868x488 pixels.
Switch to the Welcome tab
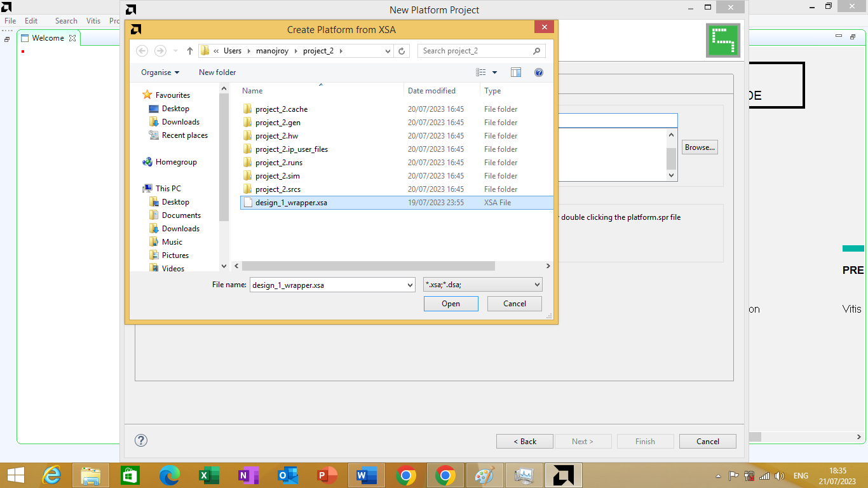[48, 38]
